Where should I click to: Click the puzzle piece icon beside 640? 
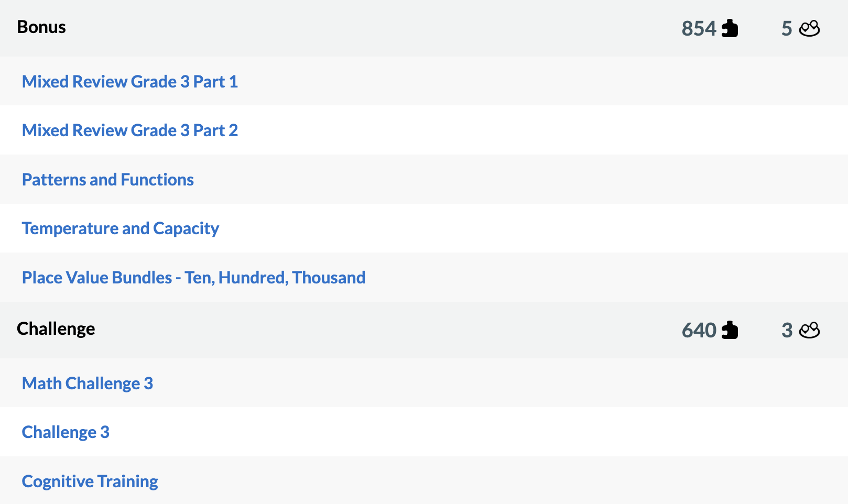[x=731, y=330]
